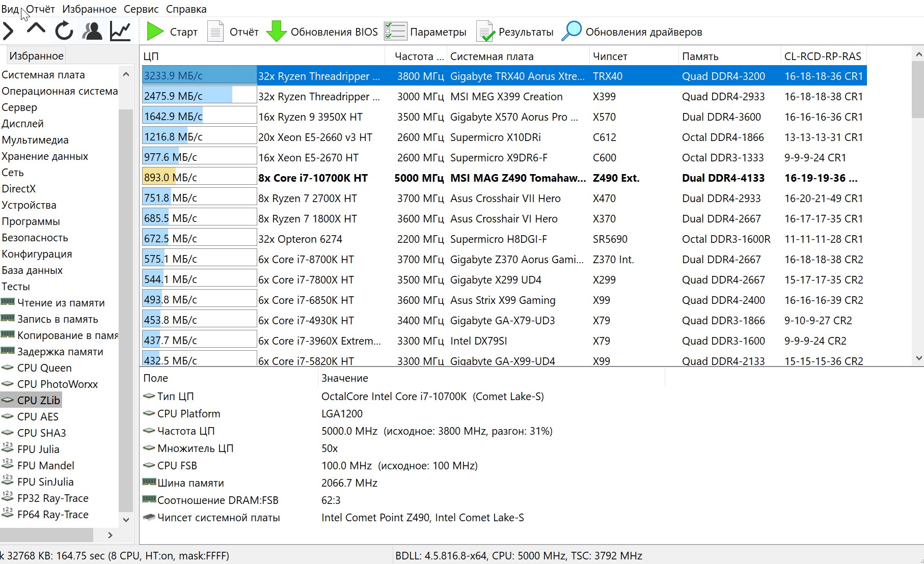The image size is (924, 564).
Task: Expand the Системная плата category
Action: point(43,75)
